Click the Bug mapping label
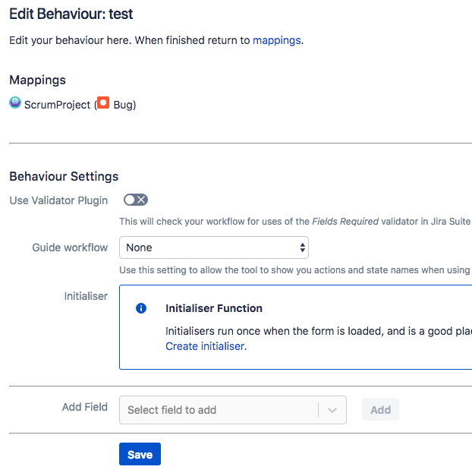472x476 pixels. (124, 105)
